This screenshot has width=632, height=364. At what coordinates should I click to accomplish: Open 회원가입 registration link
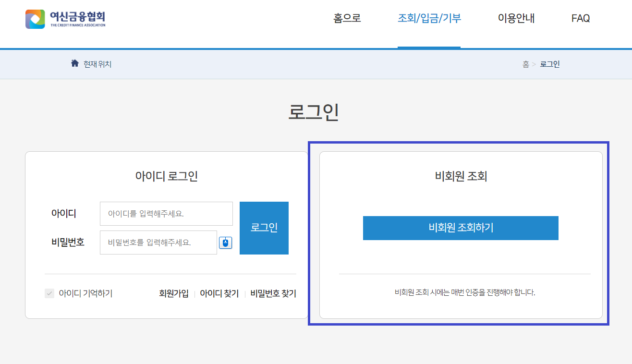click(173, 293)
